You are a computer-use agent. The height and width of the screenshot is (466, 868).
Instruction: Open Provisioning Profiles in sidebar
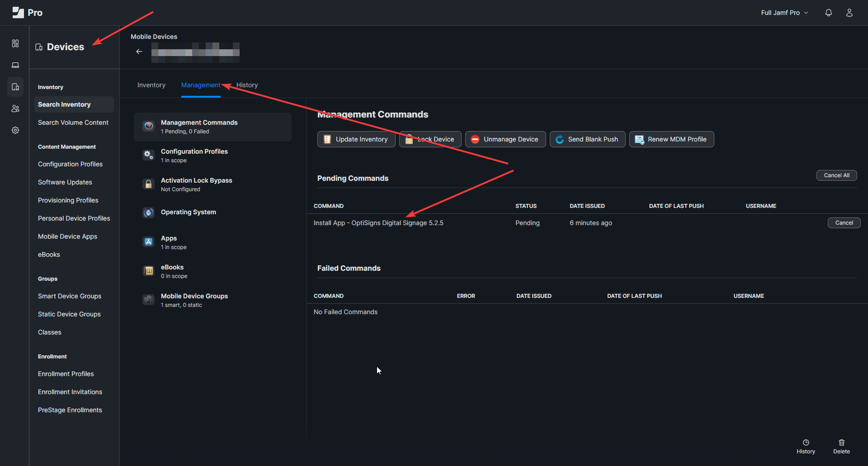[x=68, y=200]
